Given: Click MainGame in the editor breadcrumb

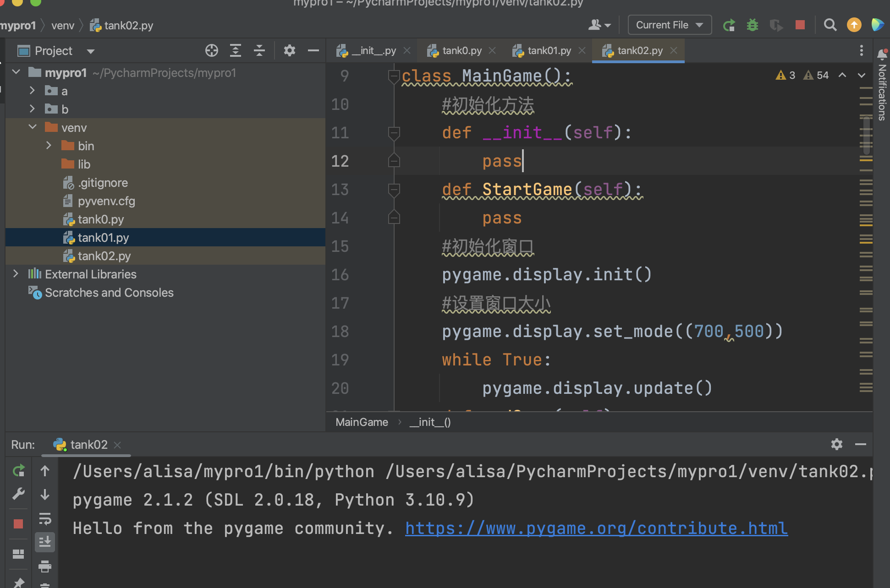Looking at the screenshot, I should 362,422.
